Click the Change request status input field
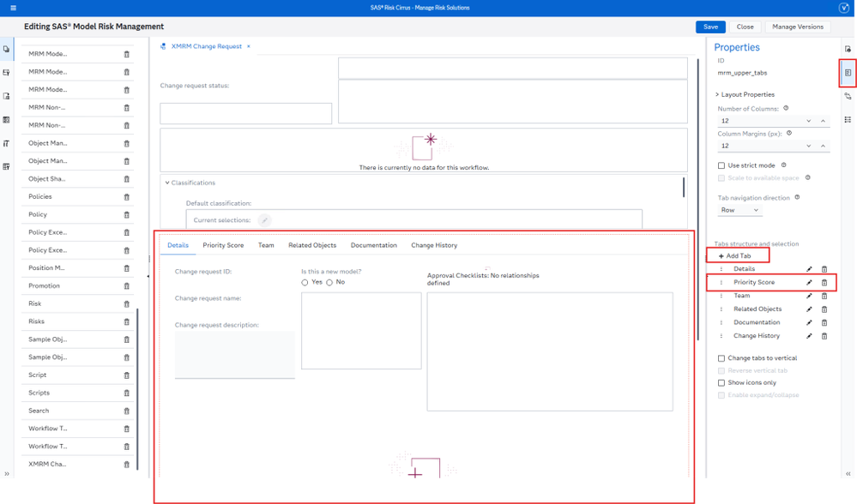 coord(245,113)
